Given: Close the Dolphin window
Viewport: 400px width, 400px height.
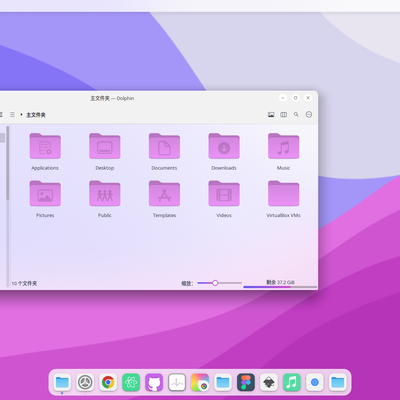Looking at the screenshot, I should [308, 98].
